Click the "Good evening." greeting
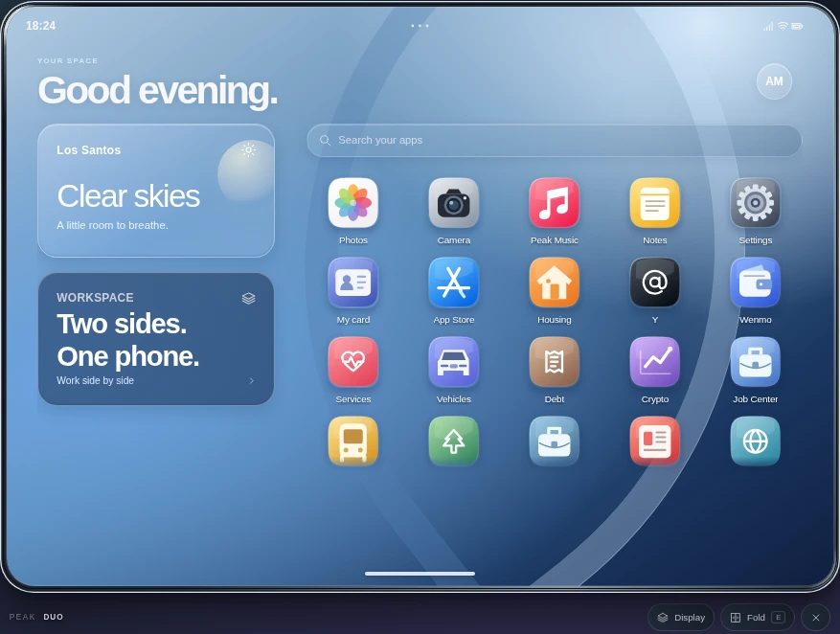Screen dimensions: 840x634 pos(157,90)
